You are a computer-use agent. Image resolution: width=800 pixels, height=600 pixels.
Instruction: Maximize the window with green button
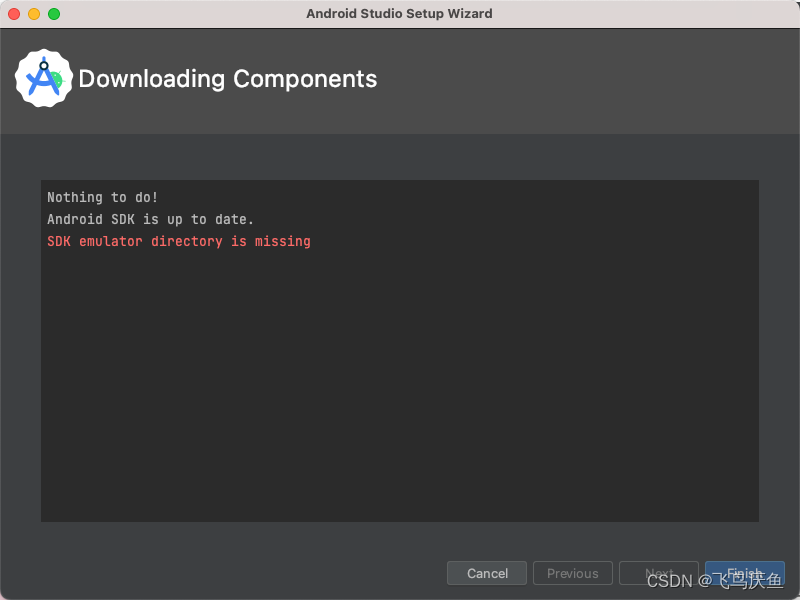pyautogui.click(x=54, y=14)
